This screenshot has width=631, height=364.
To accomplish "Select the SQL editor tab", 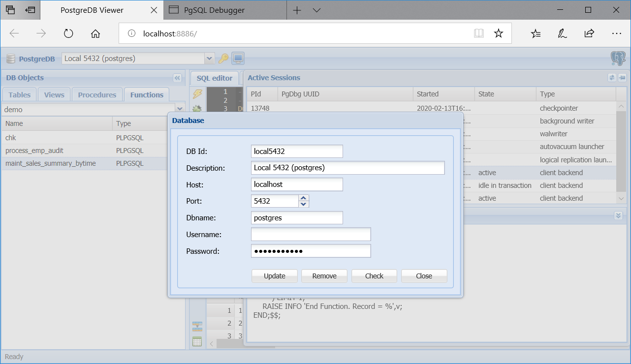I will pos(215,78).
